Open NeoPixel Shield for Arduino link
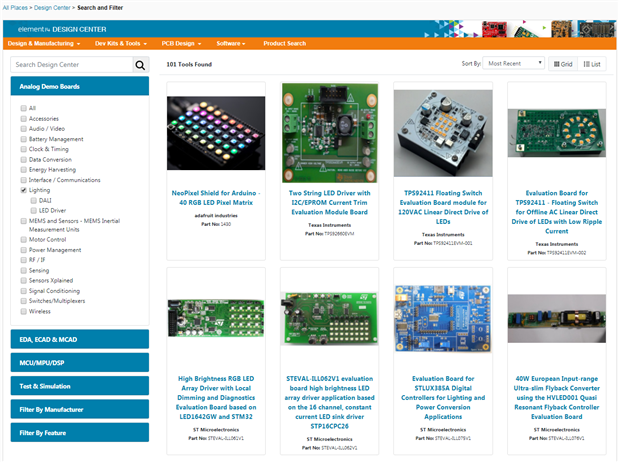The height and width of the screenshot is (462, 619). 216,198
